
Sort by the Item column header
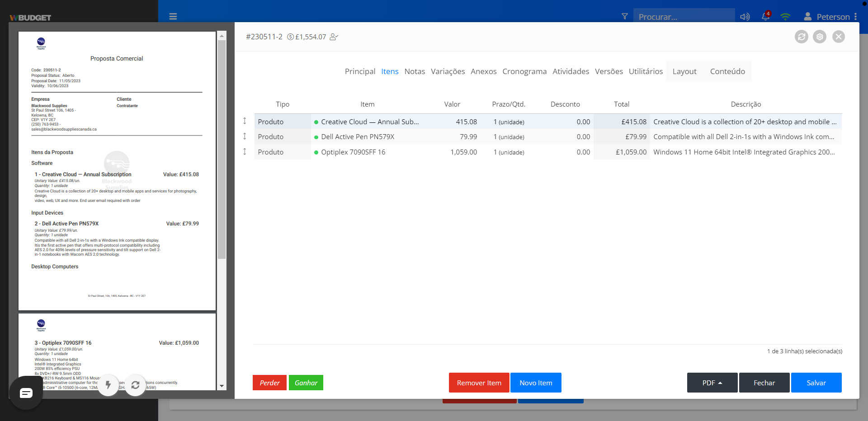(367, 104)
